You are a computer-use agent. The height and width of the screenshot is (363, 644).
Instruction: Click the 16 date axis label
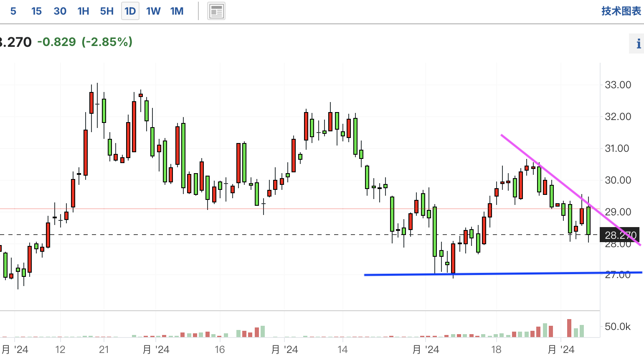pos(220,350)
